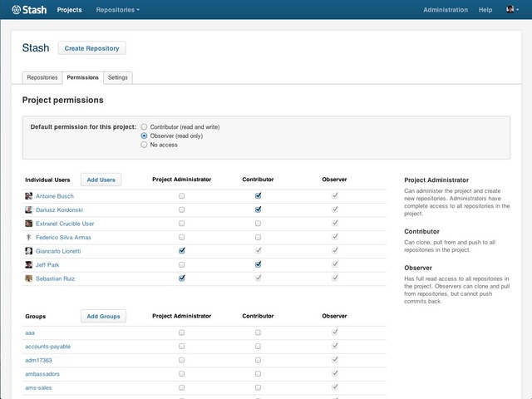Screen dimensions: 532x399
Task: Enable Contributor for accounts-payable group
Action: click(259, 347)
